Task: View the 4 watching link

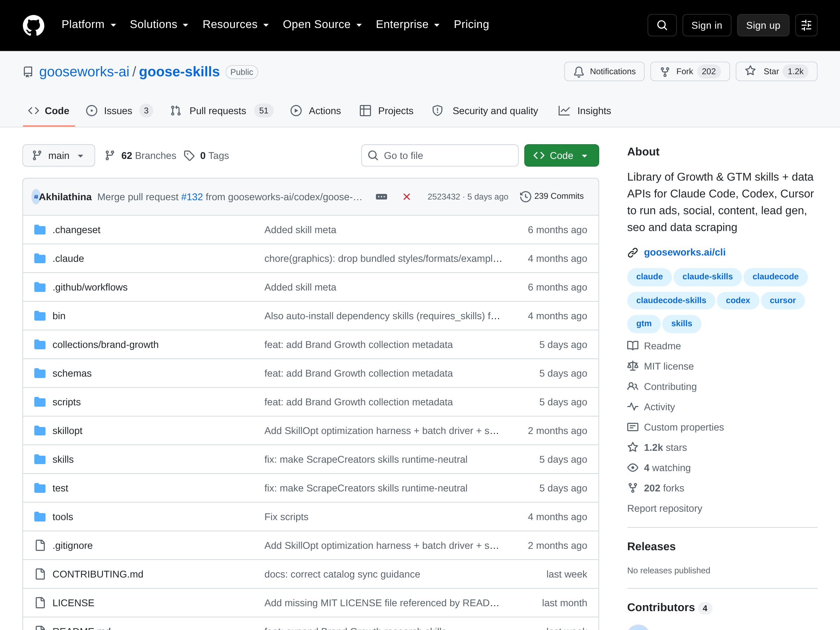Action: click(x=659, y=468)
